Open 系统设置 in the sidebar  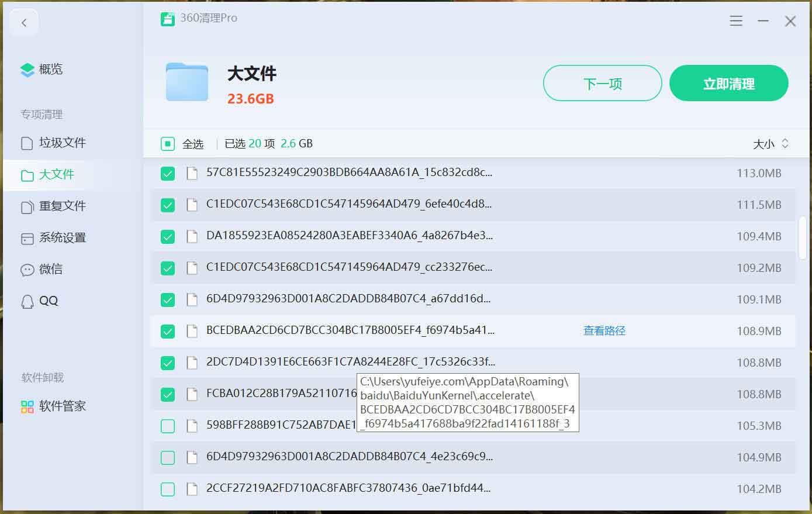pos(62,237)
